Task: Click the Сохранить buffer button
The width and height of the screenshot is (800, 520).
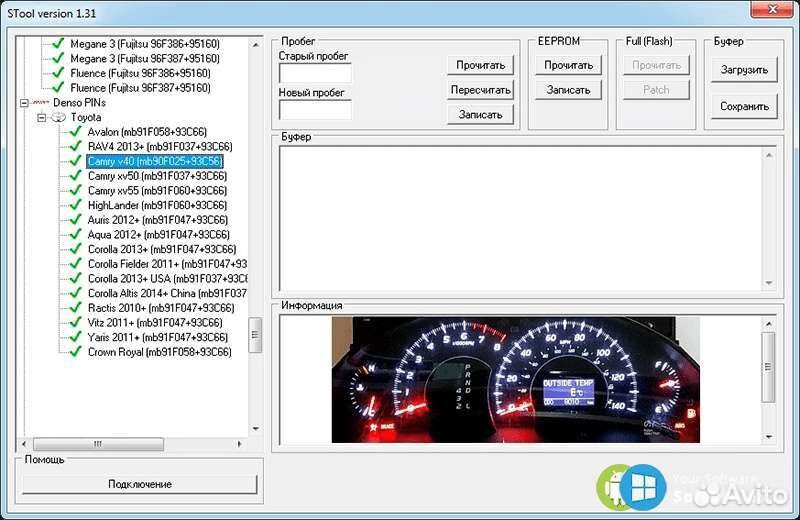Action: click(744, 107)
